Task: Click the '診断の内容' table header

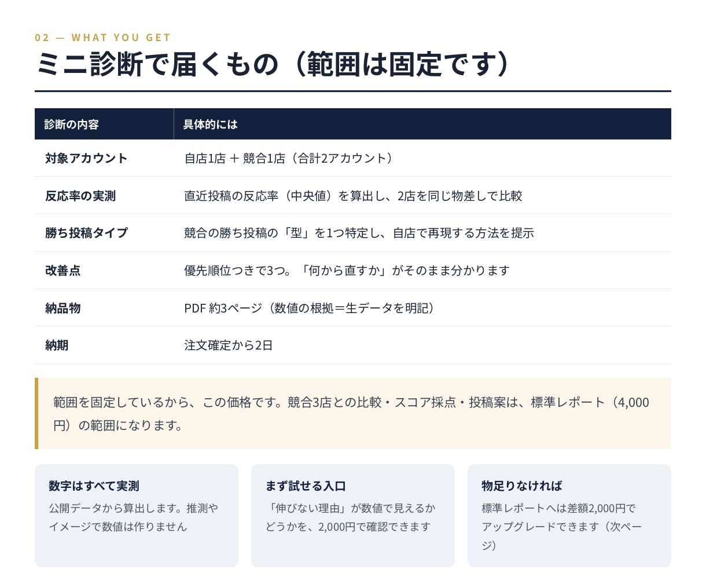Action: [x=72, y=124]
